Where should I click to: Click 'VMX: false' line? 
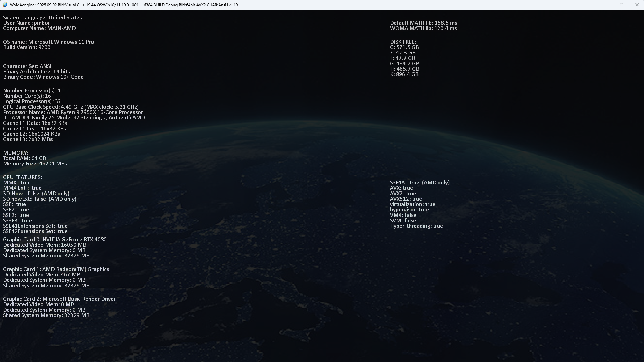tap(403, 215)
